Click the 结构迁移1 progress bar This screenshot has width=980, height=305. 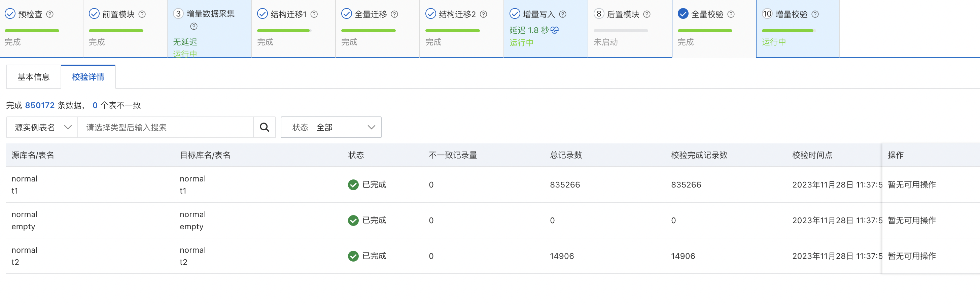click(284, 30)
